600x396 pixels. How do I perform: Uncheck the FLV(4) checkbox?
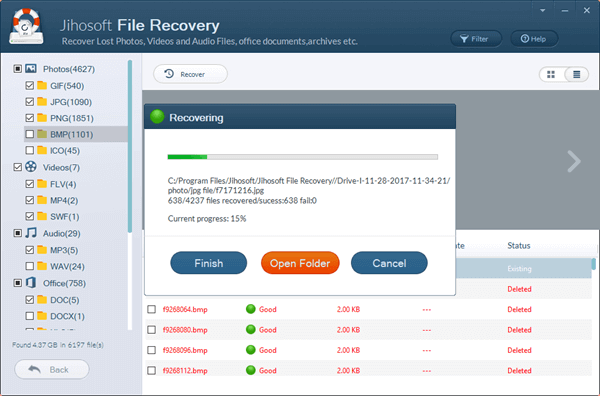pos(29,184)
